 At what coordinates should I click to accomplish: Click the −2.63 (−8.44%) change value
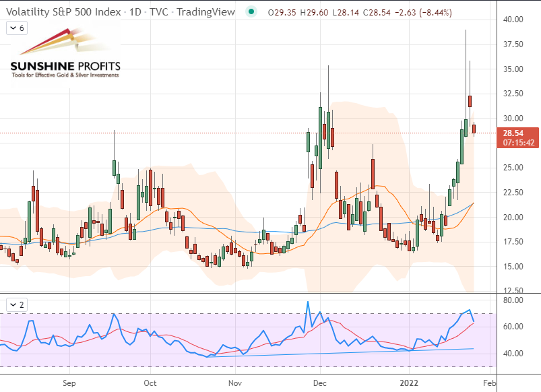[423, 13]
